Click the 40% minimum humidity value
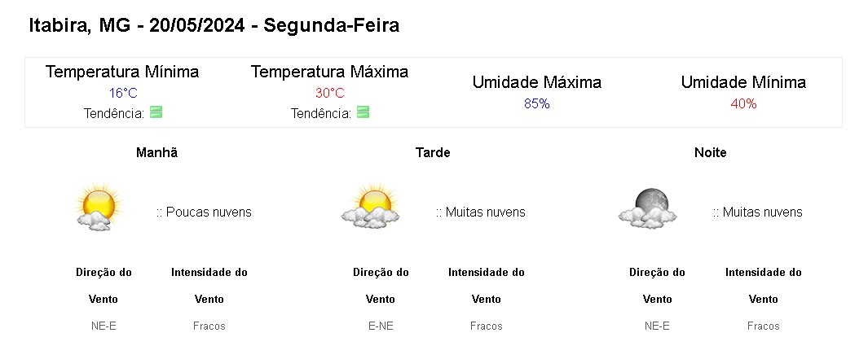The width and height of the screenshot is (868, 346). (x=743, y=103)
